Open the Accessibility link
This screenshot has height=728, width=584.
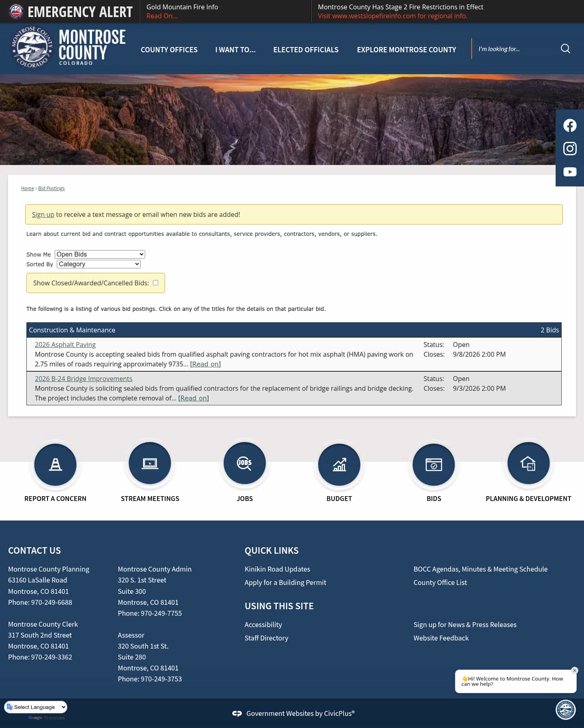click(263, 625)
